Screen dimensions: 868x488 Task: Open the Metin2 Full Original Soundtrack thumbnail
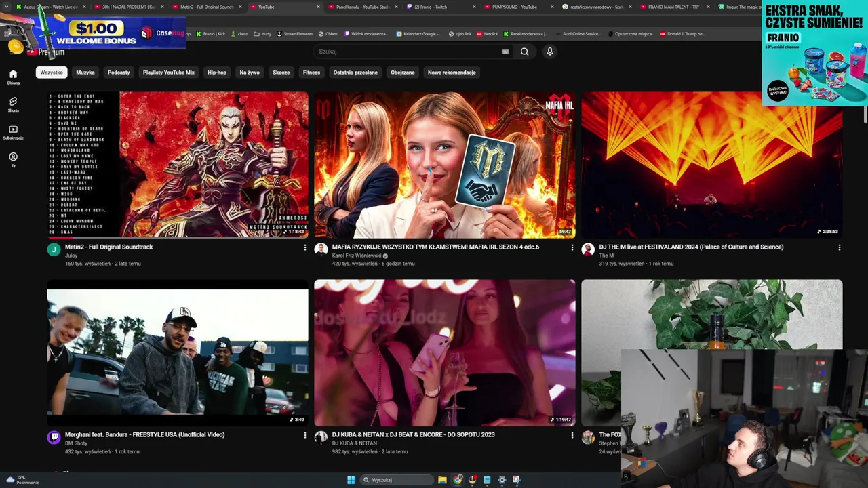click(x=178, y=165)
